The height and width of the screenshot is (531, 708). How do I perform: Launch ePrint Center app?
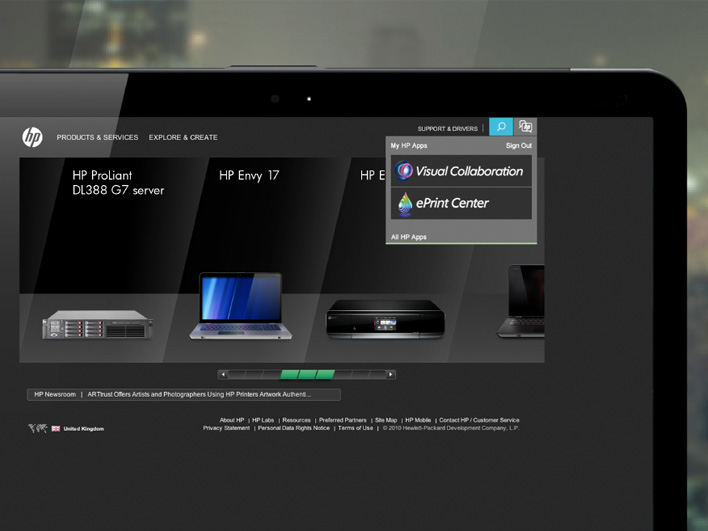[461, 204]
